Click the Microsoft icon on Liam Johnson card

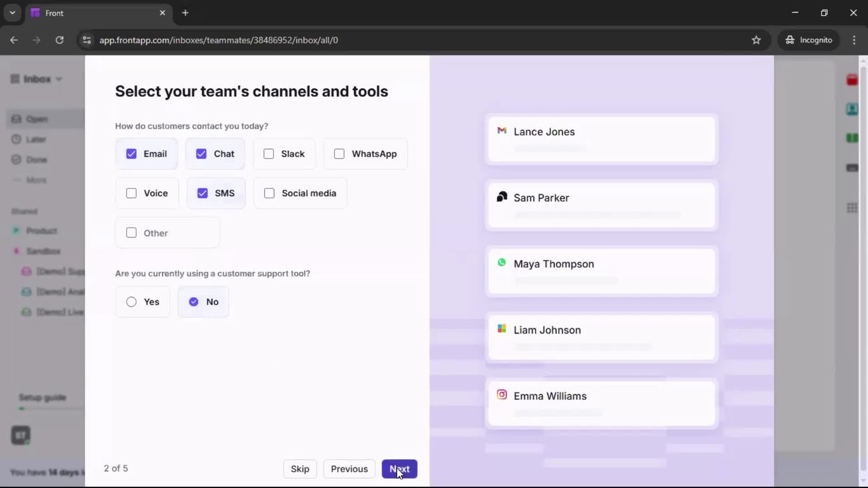(x=502, y=329)
